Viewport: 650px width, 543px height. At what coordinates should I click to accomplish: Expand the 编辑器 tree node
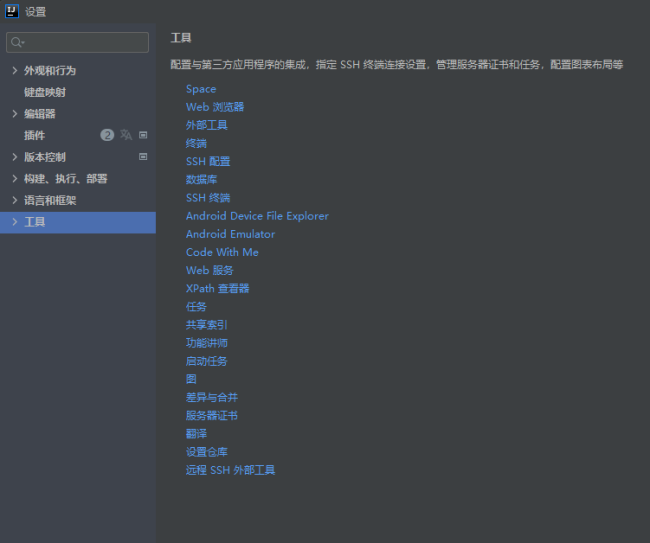(x=15, y=114)
